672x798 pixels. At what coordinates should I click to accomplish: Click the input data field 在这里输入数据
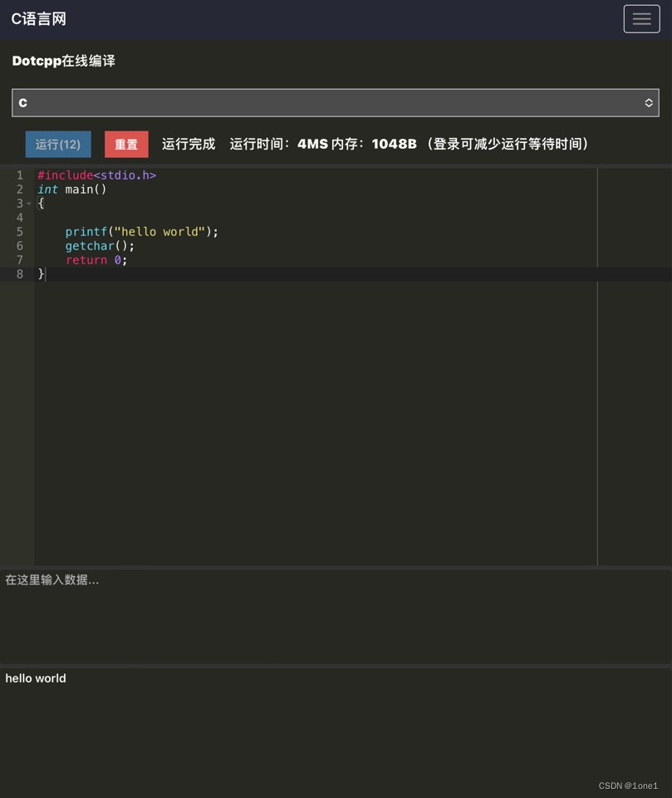336,616
